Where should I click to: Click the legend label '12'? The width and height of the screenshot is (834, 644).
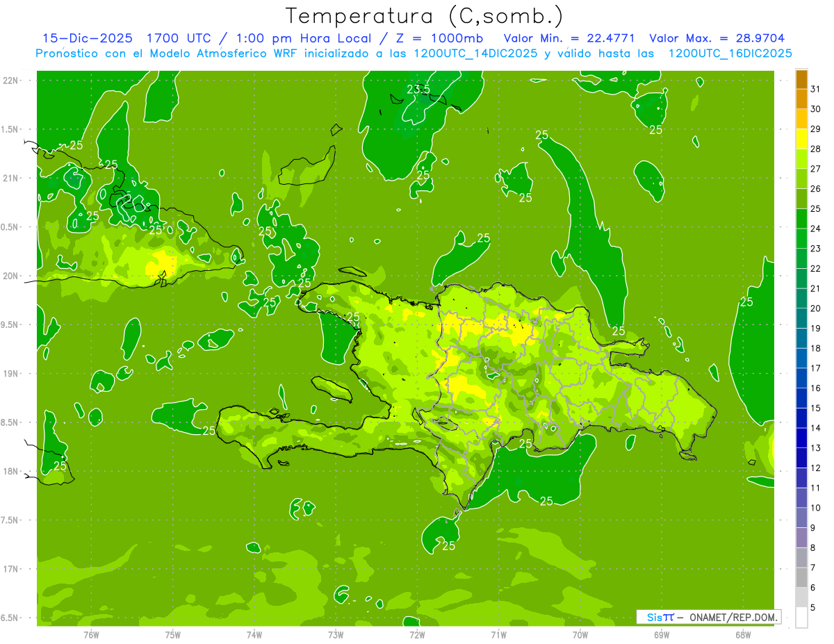(x=816, y=468)
